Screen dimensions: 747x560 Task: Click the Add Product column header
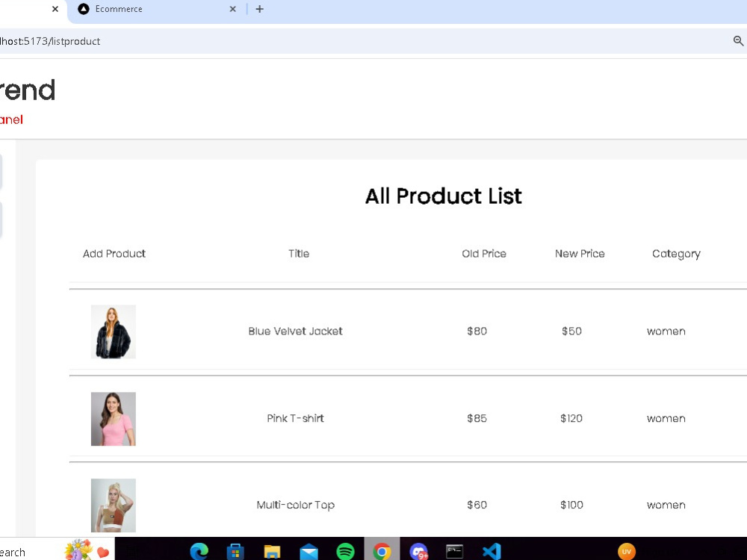[114, 254]
